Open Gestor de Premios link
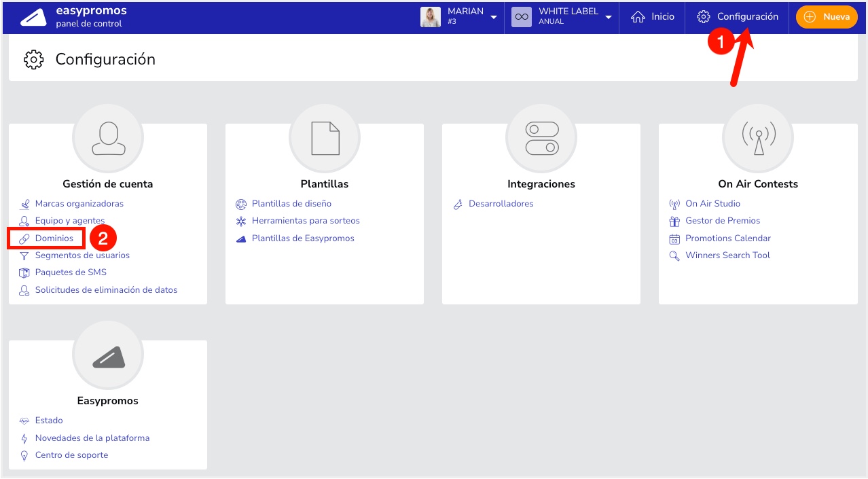Image resolution: width=868 pixels, height=479 pixels. point(723,220)
